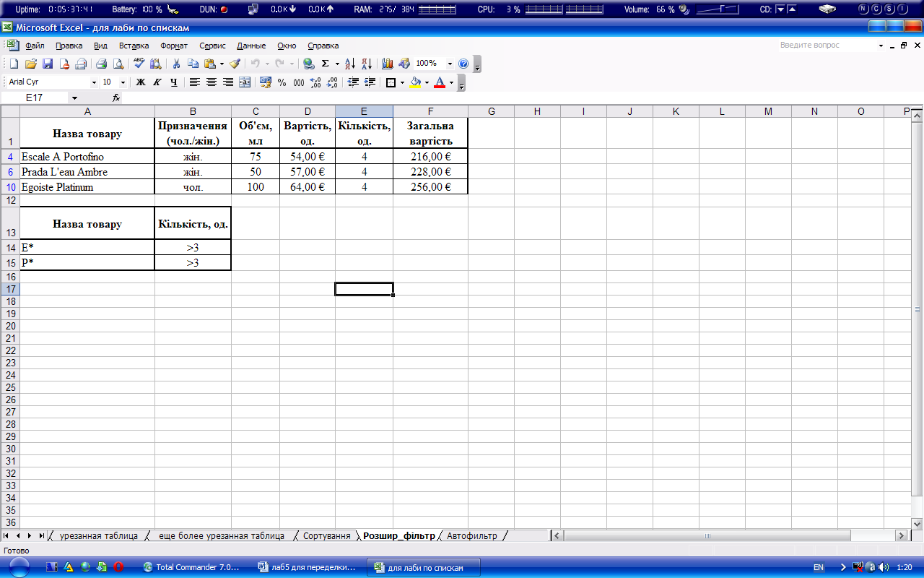Paste using the clipboard icon
The width and height of the screenshot is (924, 578).
coord(209,64)
